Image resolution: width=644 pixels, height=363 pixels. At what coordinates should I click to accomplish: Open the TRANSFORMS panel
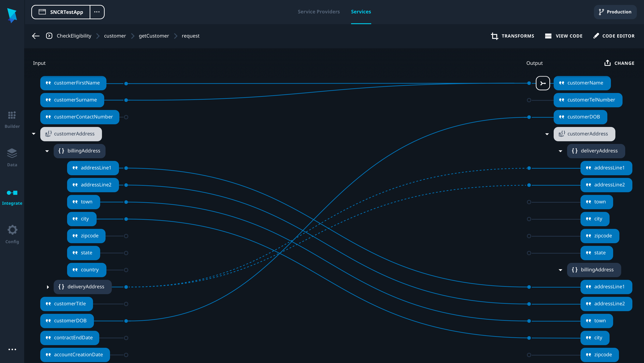pos(513,36)
